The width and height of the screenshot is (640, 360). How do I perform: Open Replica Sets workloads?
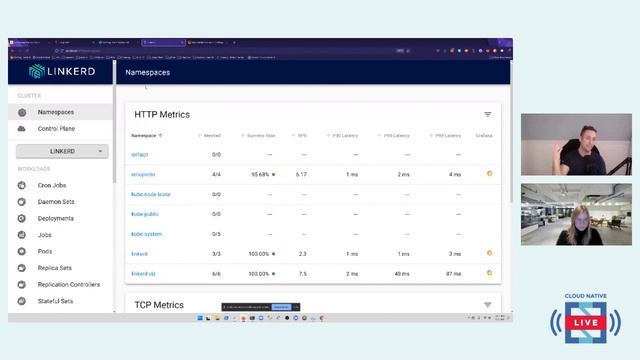[x=55, y=268]
